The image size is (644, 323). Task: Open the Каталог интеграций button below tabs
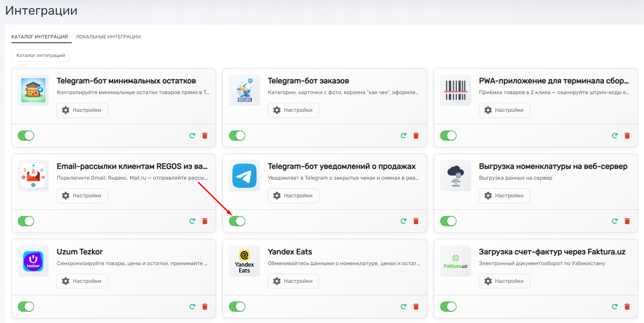[41, 55]
